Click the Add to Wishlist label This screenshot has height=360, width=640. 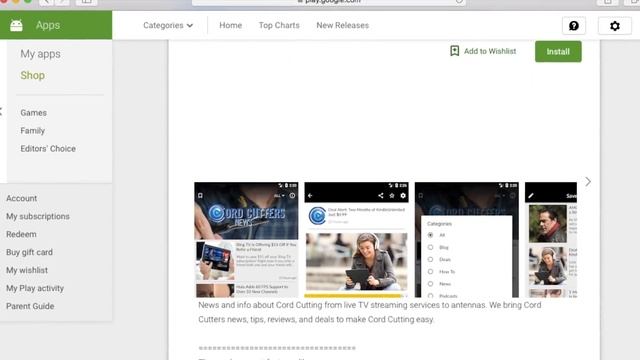pyautogui.click(x=490, y=51)
